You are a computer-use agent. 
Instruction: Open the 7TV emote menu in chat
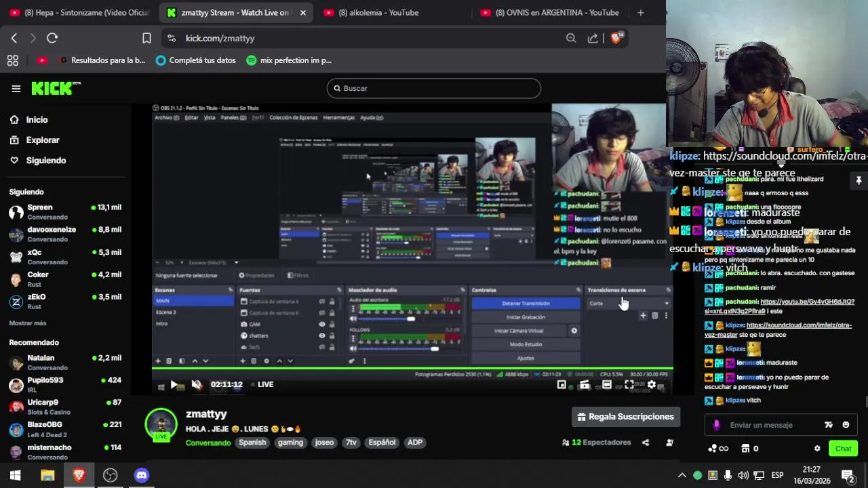click(x=828, y=425)
